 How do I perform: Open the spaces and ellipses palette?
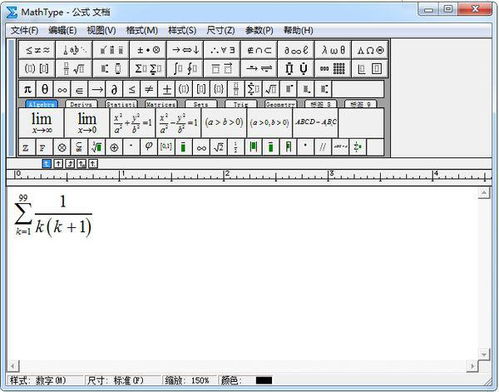[74, 50]
